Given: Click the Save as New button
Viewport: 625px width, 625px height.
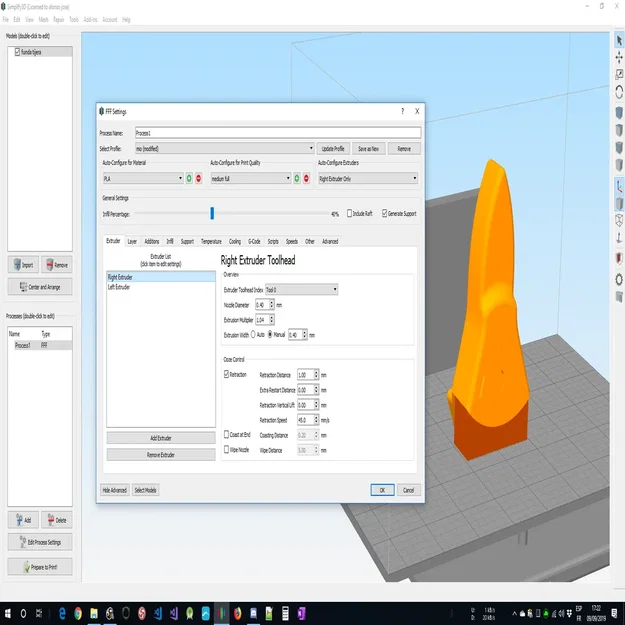Looking at the screenshot, I should tap(369, 149).
